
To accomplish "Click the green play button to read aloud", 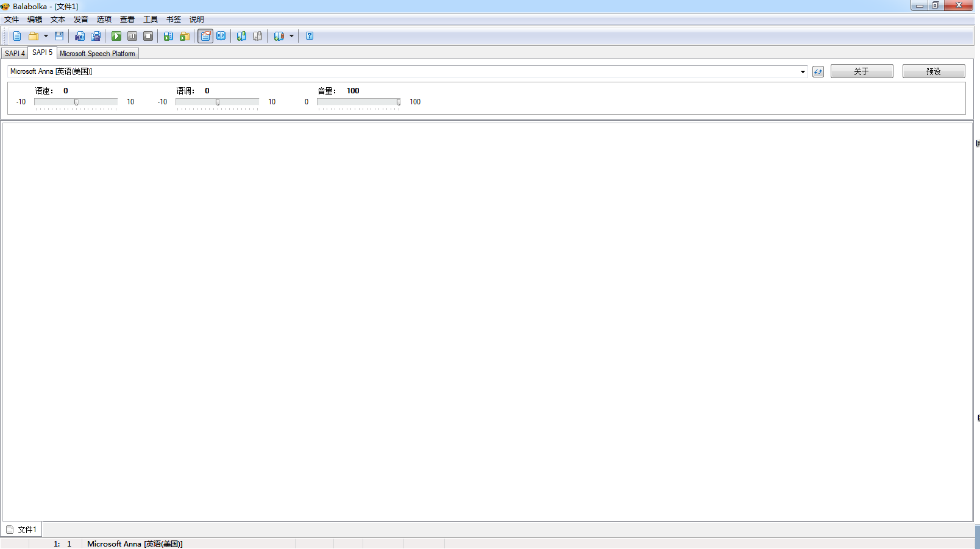I will 116,36.
